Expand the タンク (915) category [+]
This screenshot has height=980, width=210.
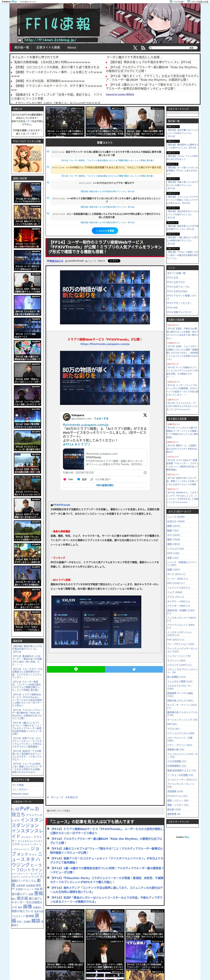[x=183, y=574]
